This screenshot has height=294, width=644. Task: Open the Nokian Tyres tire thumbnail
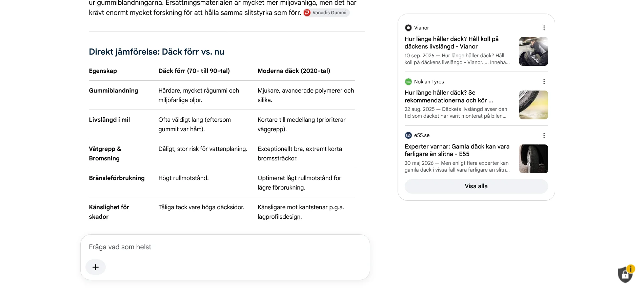click(534, 105)
